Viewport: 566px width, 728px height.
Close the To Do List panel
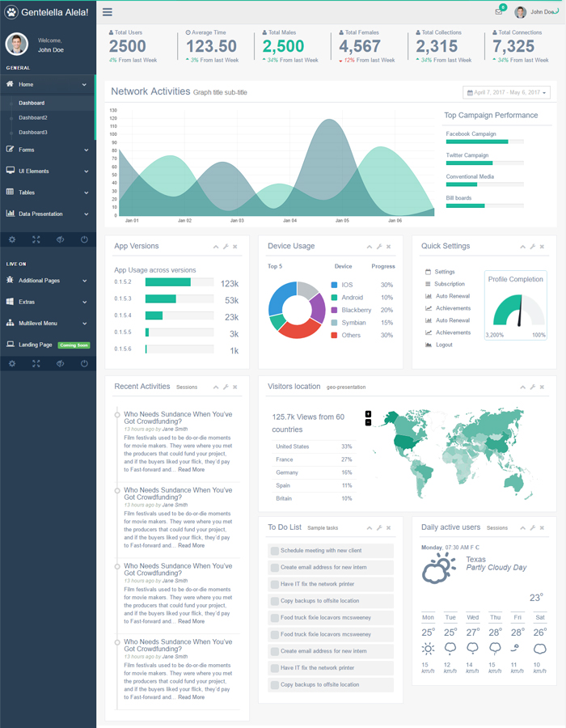(388, 528)
